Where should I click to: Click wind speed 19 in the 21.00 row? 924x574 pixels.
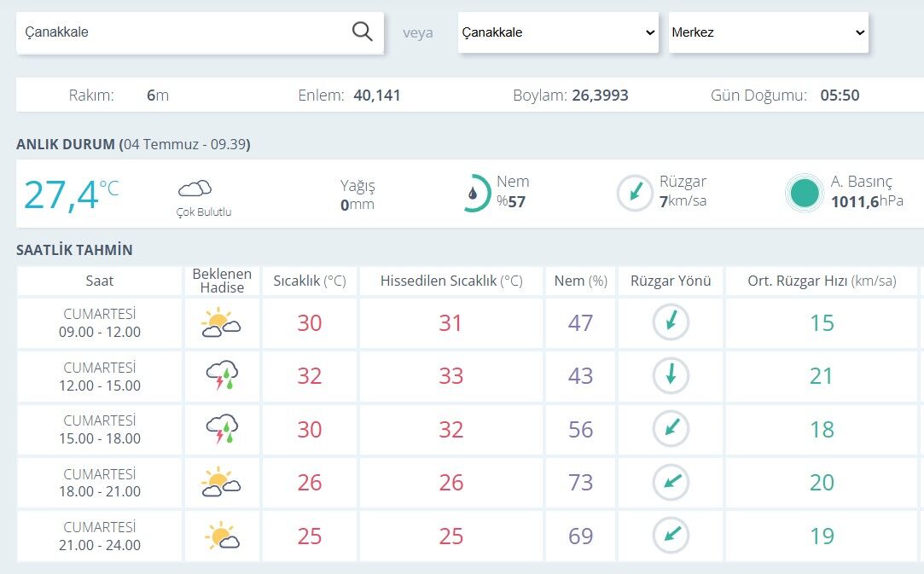[822, 536]
